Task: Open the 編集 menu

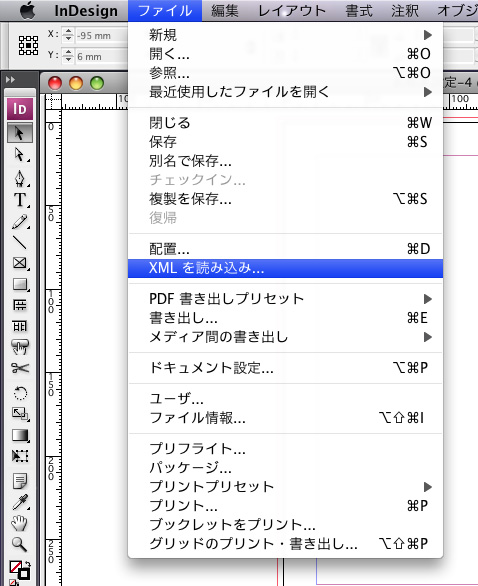Action: click(225, 10)
